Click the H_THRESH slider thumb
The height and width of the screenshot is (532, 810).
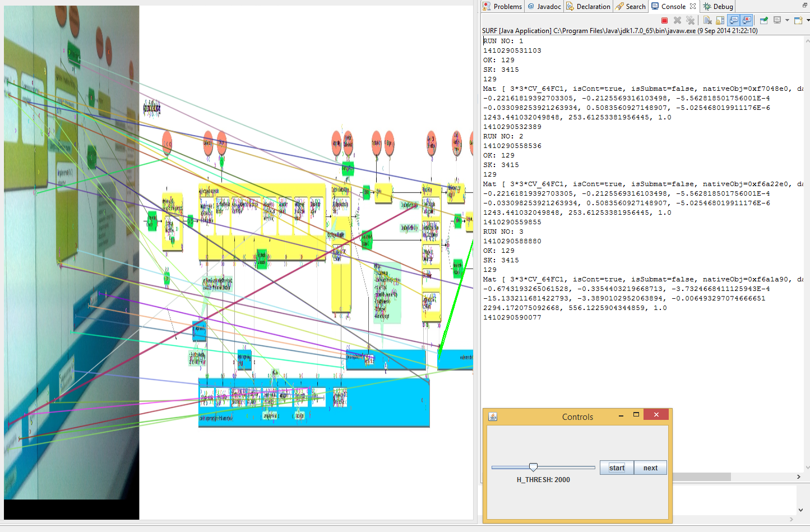tap(533, 467)
